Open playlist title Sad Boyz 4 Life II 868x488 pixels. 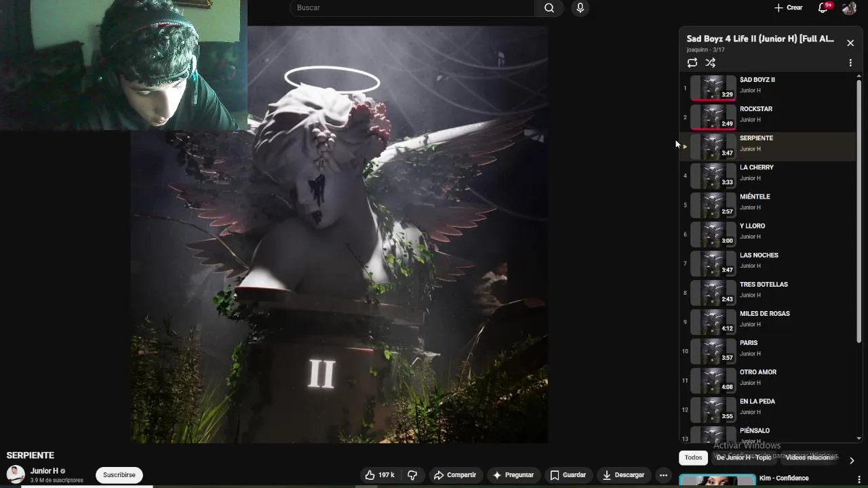pos(760,39)
